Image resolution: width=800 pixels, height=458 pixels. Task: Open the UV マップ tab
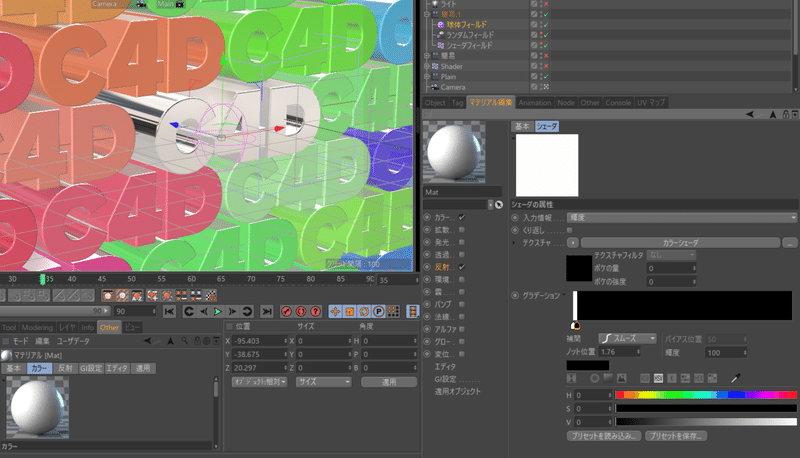(x=651, y=103)
